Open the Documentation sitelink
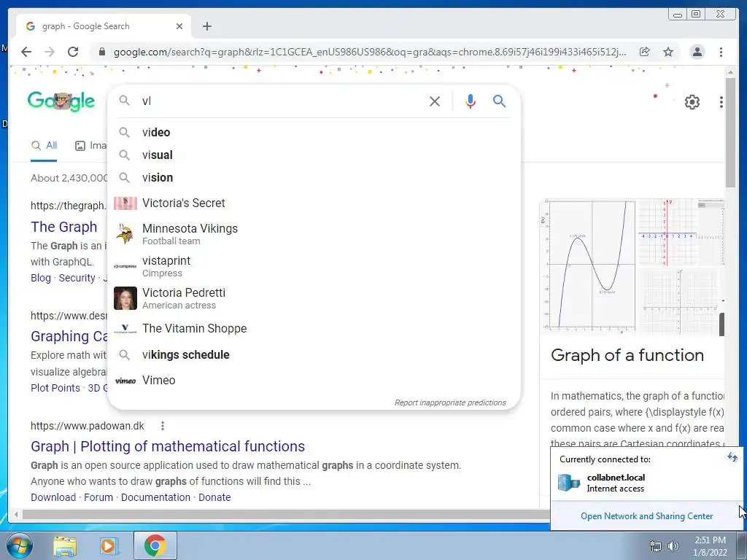This screenshot has height=560, width=747. [x=155, y=497]
